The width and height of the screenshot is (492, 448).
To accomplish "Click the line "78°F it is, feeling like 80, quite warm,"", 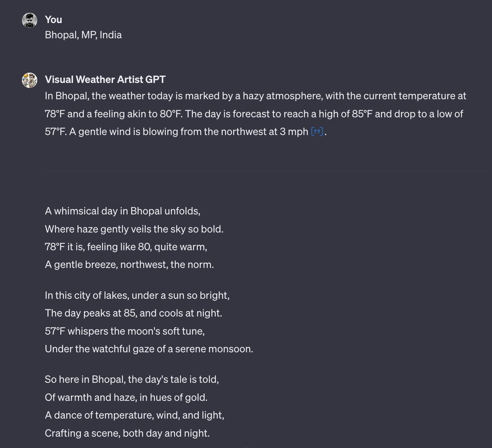I will (126, 247).
